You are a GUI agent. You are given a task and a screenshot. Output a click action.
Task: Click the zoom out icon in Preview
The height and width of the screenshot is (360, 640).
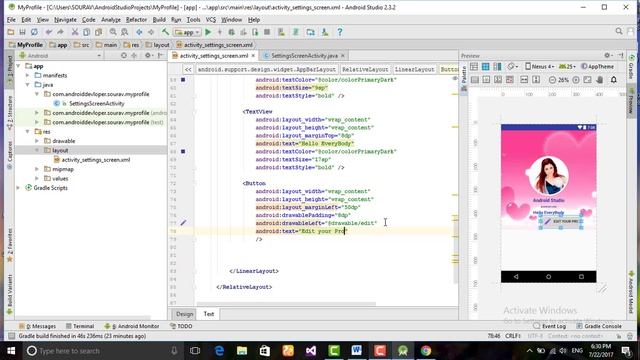552,80
